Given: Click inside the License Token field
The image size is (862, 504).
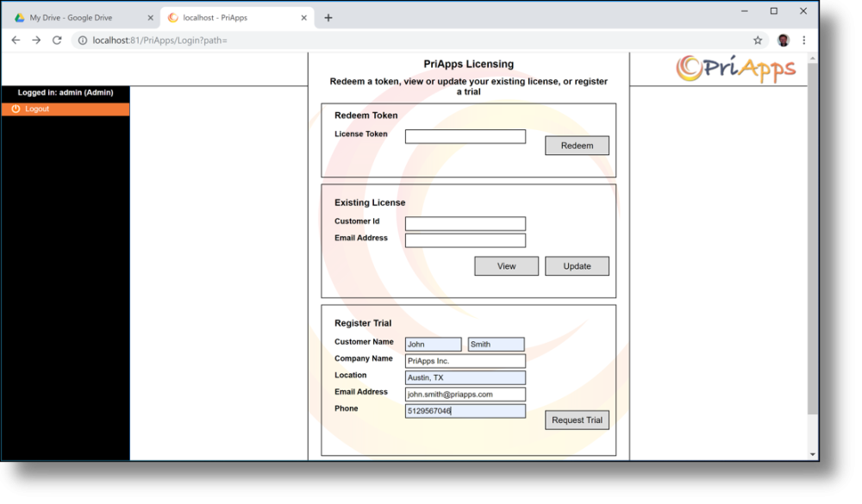Looking at the screenshot, I should tap(465, 136).
